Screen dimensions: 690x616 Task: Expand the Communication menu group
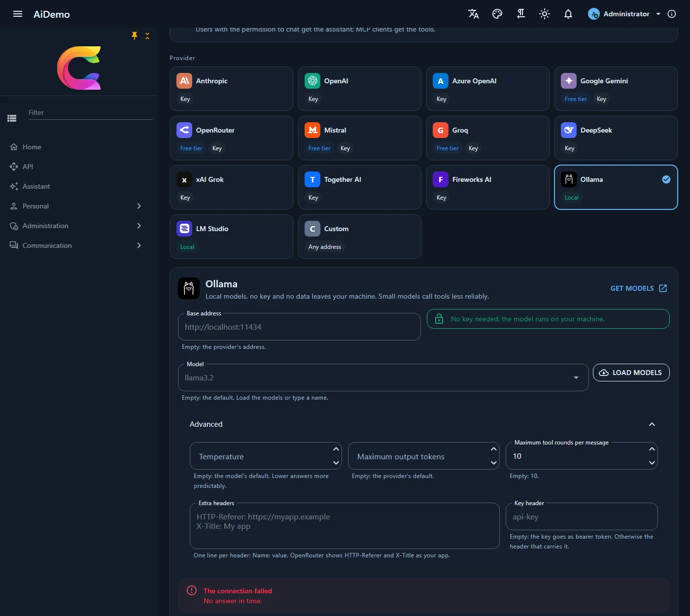point(79,245)
